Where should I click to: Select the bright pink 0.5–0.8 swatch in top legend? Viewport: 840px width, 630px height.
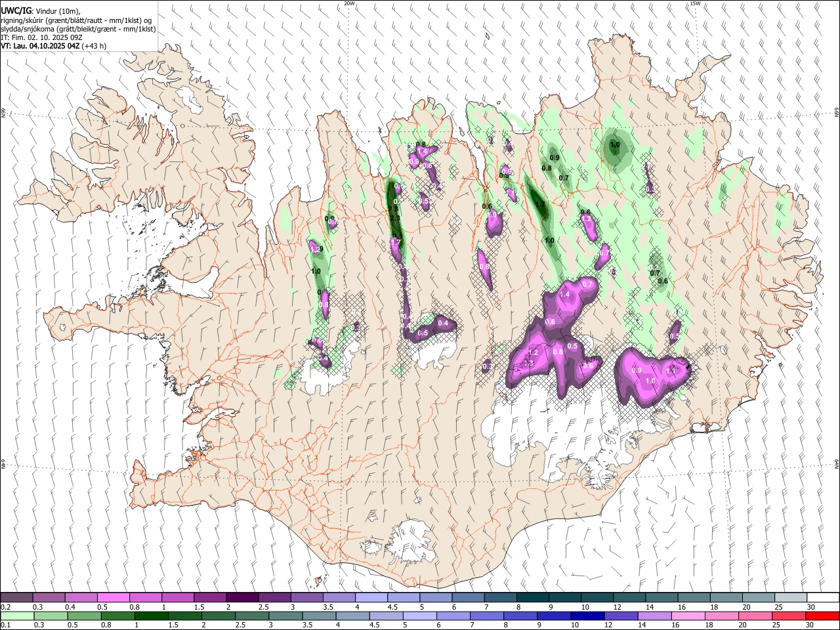coord(113,597)
